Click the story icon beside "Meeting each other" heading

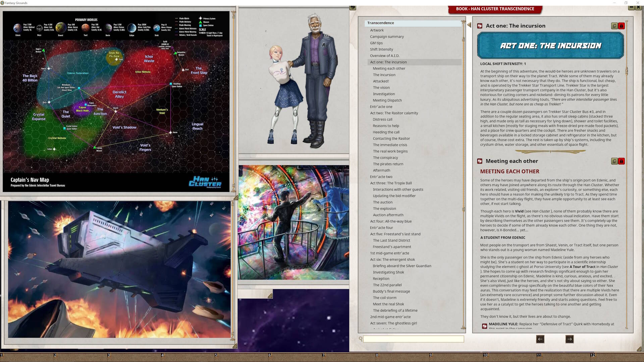[x=479, y=161]
